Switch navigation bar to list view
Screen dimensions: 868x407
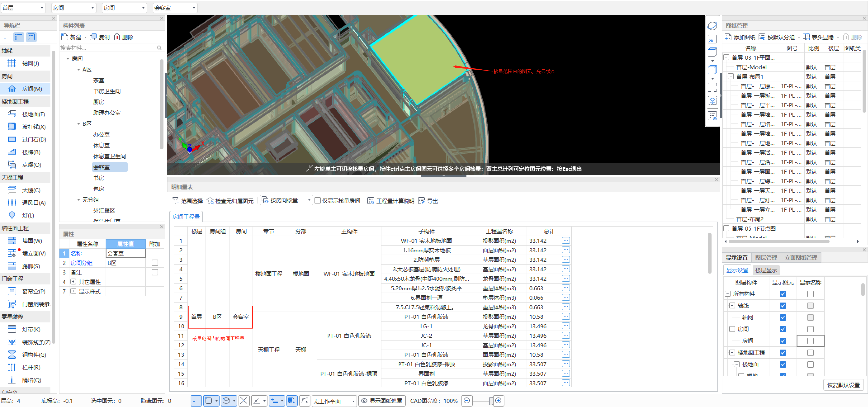click(x=19, y=37)
